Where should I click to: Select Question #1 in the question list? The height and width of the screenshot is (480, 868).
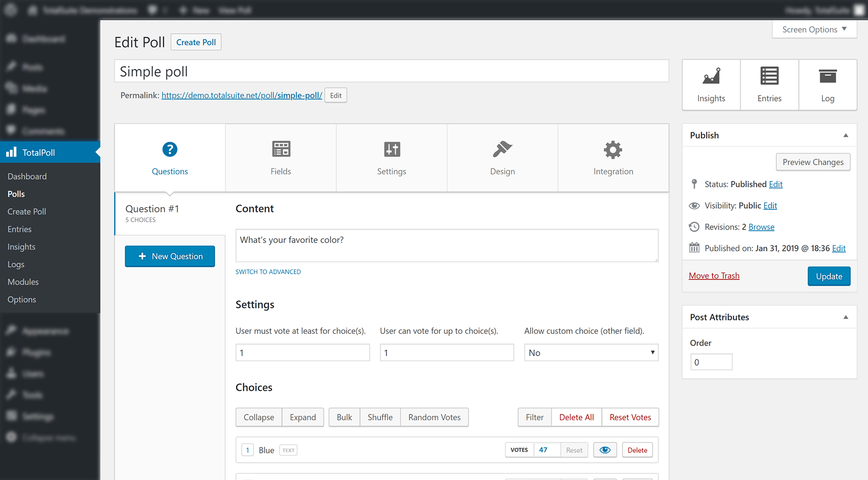tap(170, 214)
